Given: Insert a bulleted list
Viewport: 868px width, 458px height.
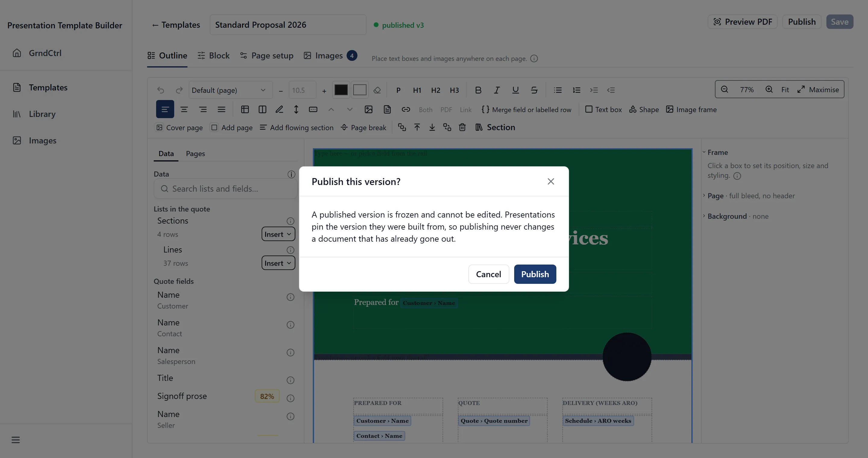Looking at the screenshot, I should [558, 90].
